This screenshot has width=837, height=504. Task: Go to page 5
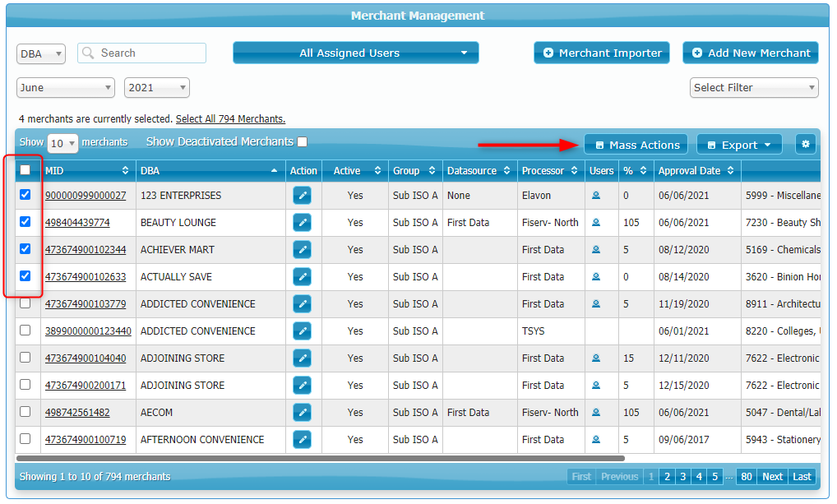[714, 476]
